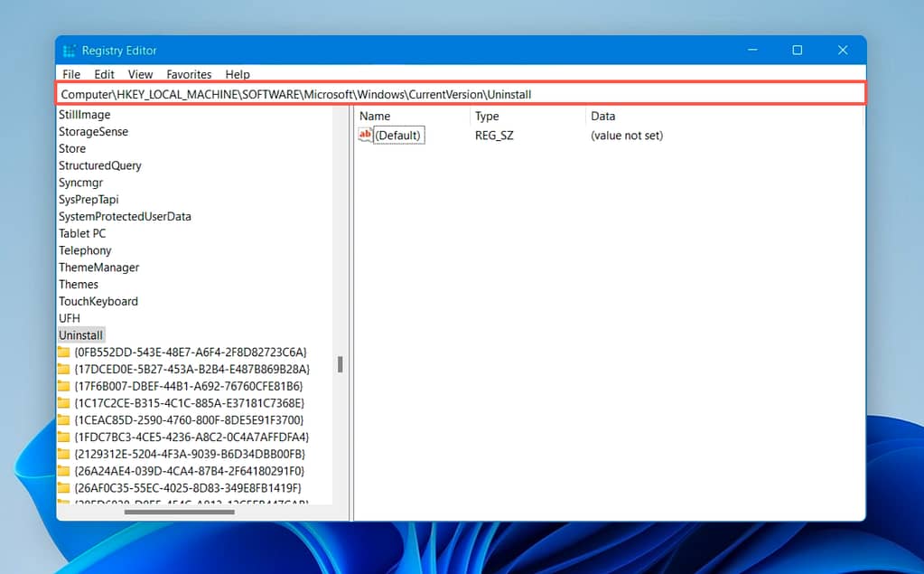Click folder icon of {1C17C2CE-B315-4C1C-885A-E37181C7368E}
Image resolution: width=924 pixels, height=574 pixels.
click(63, 403)
